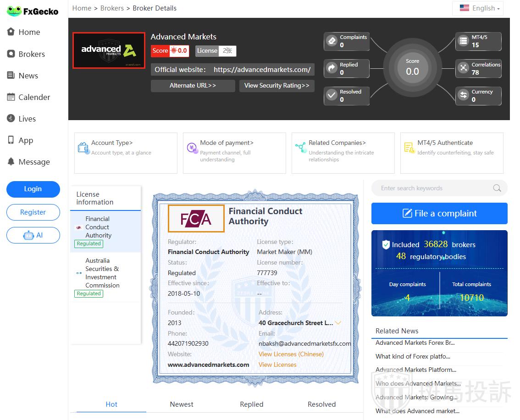Click in the search keywords field

[x=433, y=188]
